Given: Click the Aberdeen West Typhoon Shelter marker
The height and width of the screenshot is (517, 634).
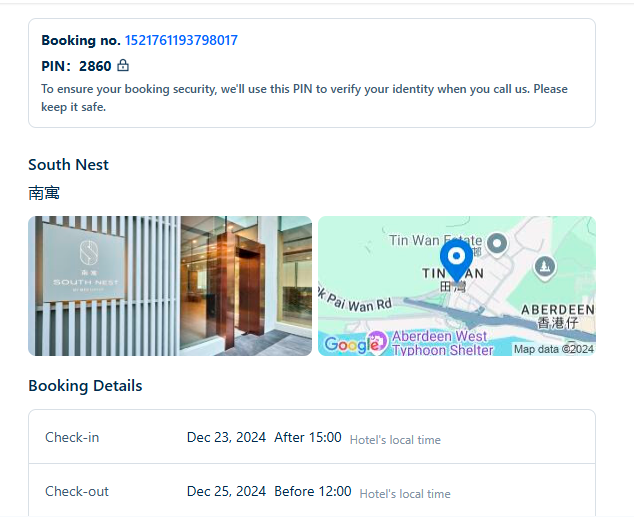Looking at the screenshot, I should 377,342.
